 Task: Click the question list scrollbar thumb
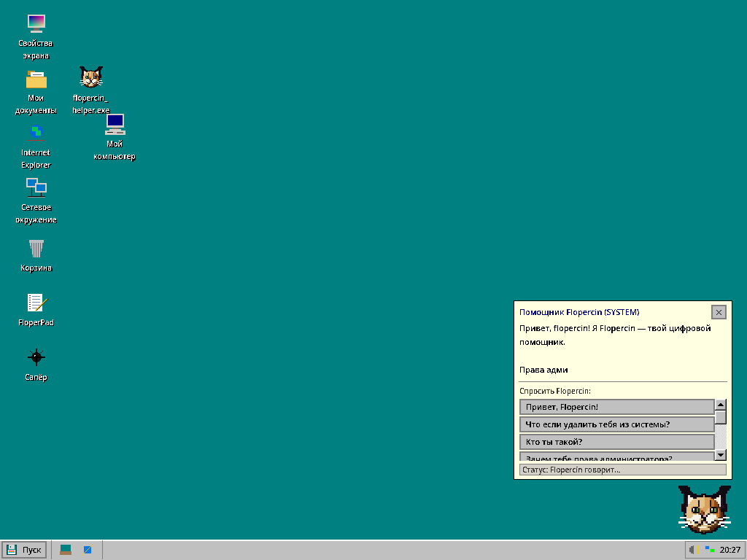(x=721, y=418)
